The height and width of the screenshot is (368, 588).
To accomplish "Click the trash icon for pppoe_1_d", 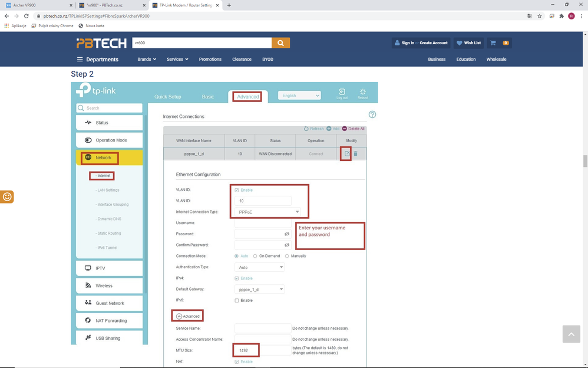I will coord(355,154).
